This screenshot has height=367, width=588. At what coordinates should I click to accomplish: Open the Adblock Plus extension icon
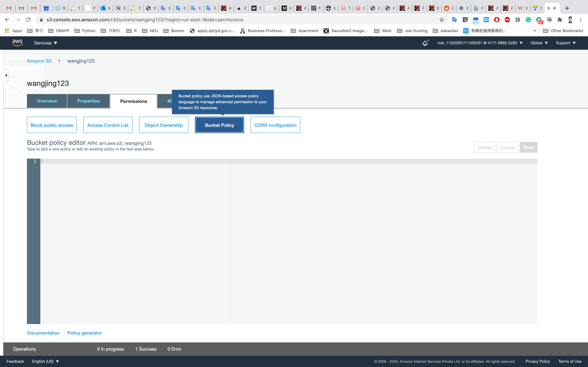coord(507,20)
